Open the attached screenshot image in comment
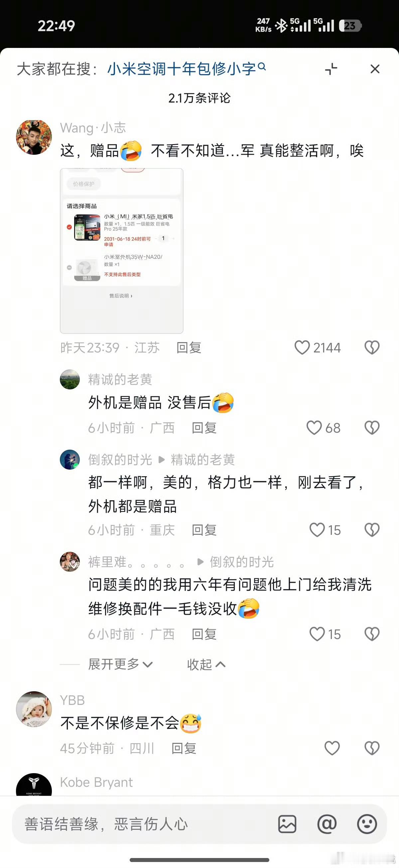 click(x=122, y=251)
